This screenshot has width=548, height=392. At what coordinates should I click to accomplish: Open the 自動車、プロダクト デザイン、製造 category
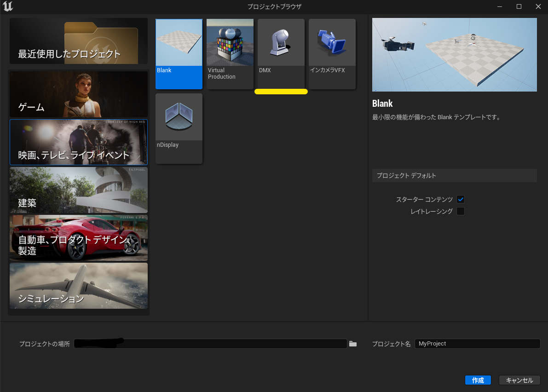(x=78, y=238)
